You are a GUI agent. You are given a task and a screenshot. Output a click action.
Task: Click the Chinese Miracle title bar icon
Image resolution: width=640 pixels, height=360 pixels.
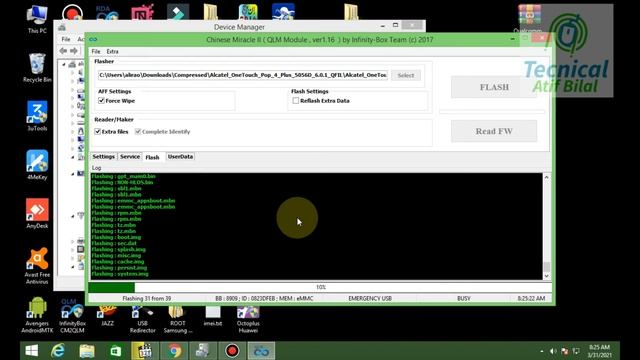93,40
